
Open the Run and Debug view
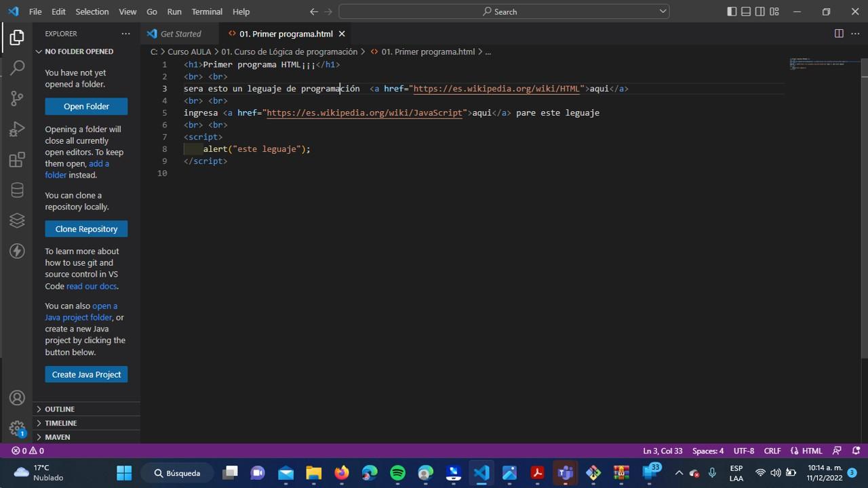tap(17, 129)
